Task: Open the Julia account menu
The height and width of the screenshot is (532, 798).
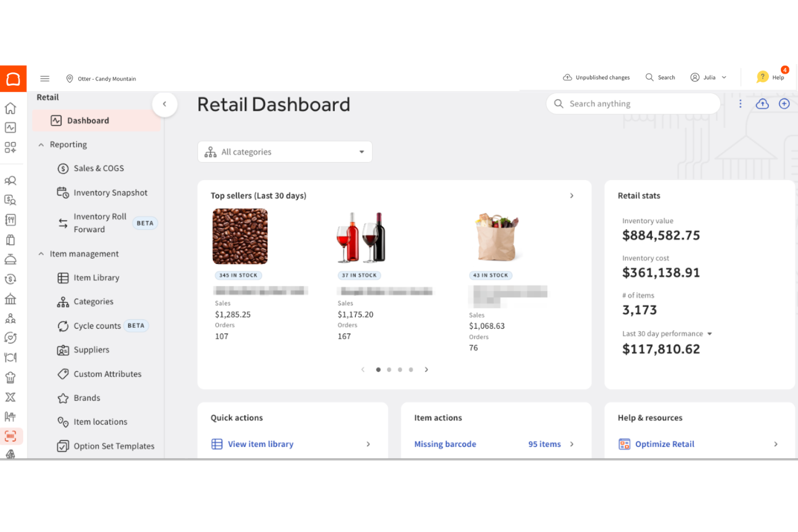Action: (708, 77)
